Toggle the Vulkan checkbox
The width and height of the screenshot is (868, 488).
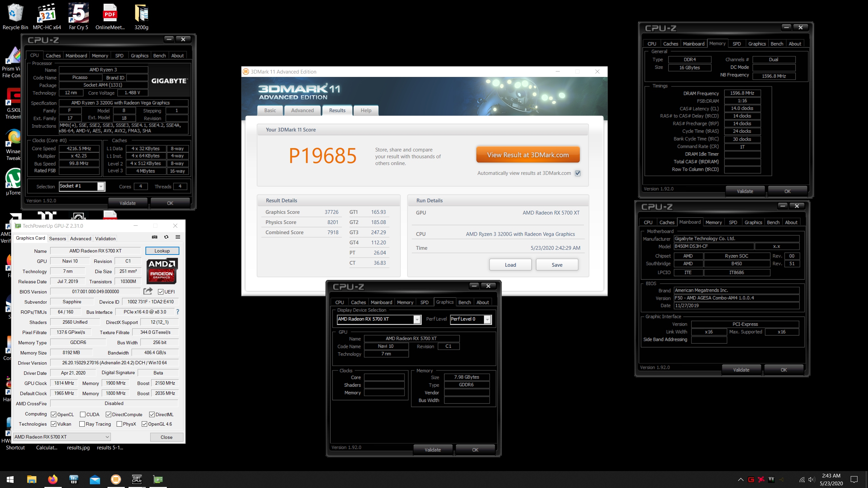54,424
